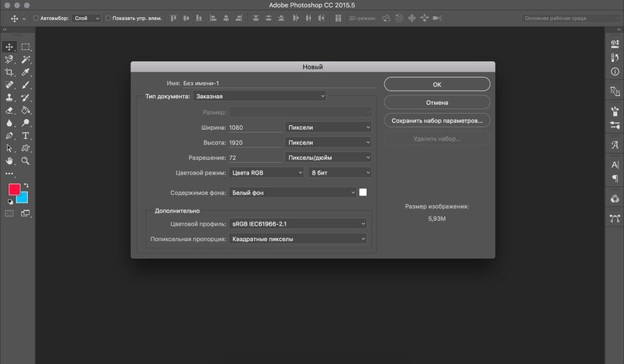Open the Пикселы/дюйм resolution units dropdown
The image size is (624, 364).
[329, 158]
